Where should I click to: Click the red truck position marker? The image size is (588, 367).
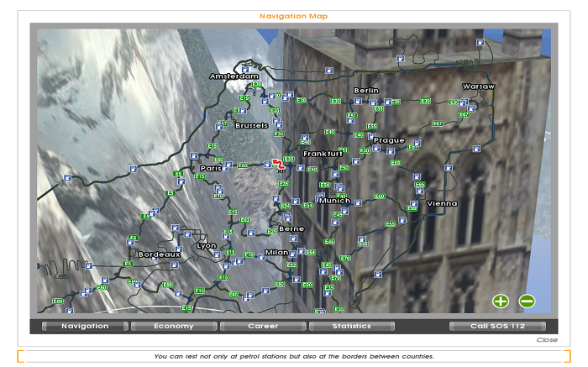[x=278, y=164]
